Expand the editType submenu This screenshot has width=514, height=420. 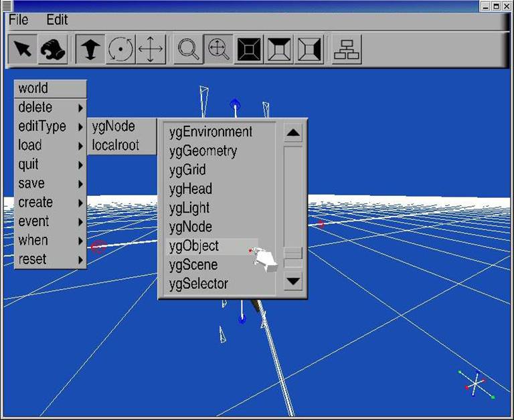50,126
